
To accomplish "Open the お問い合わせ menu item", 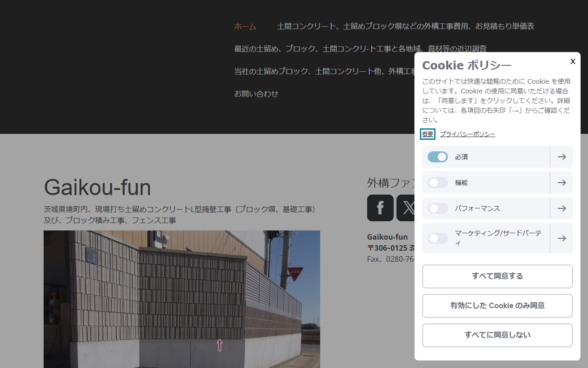I will (256, 94).
